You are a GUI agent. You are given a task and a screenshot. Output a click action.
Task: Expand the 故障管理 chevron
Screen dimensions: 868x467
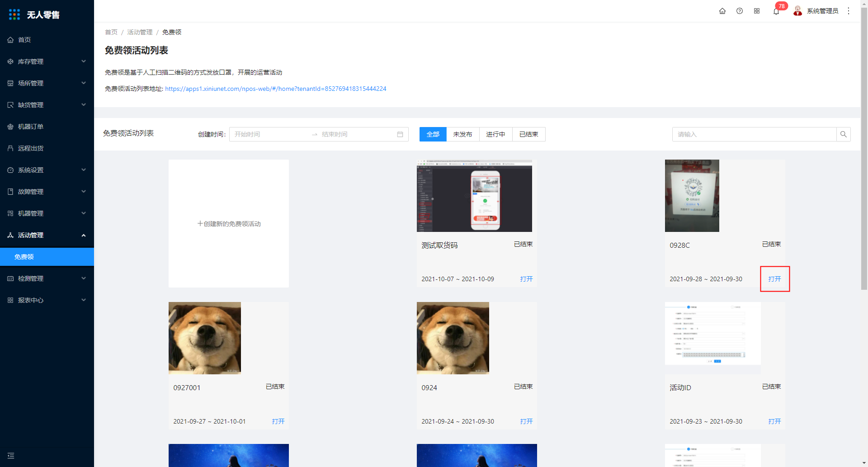coord(84,192)
